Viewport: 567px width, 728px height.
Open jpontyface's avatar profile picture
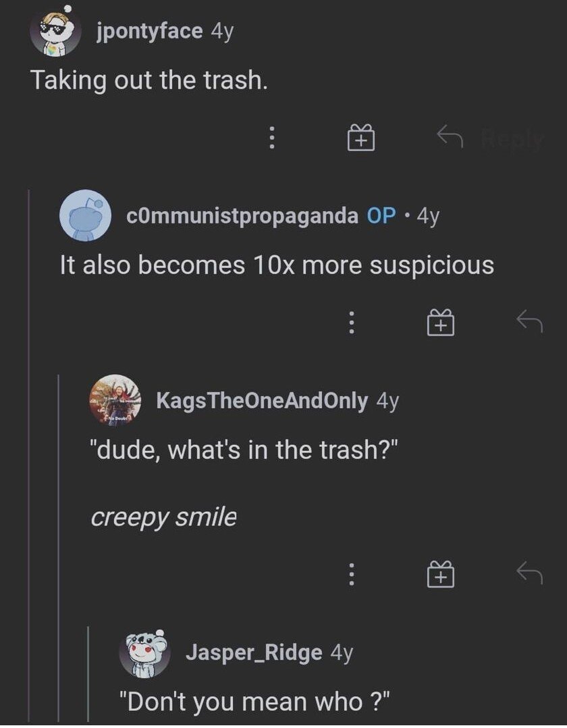coord(57,34)
